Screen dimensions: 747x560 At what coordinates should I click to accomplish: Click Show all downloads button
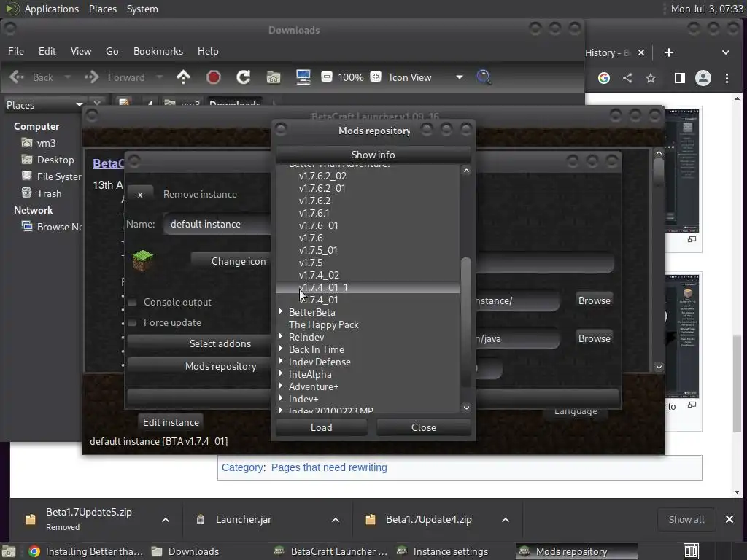(x=686, y=519)
